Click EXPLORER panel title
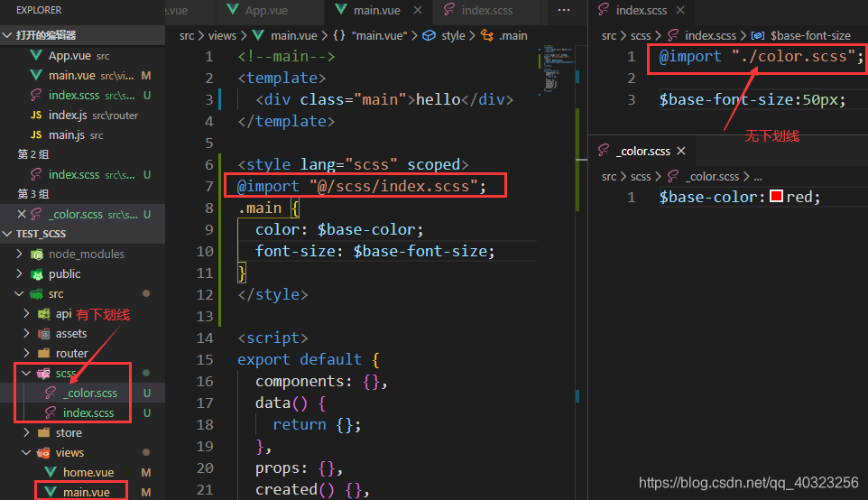This screenshot has height=500, width=868. click(39, 10)
